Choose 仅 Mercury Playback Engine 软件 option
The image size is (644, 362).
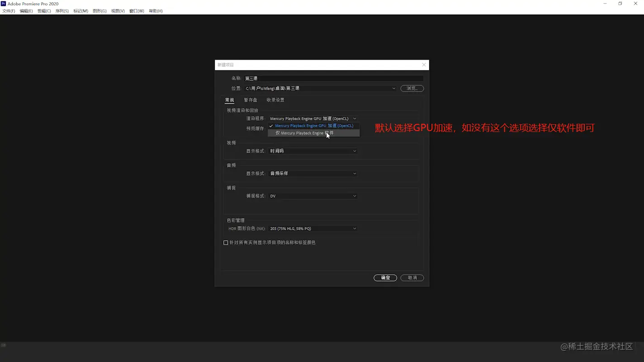click(314, 133)
